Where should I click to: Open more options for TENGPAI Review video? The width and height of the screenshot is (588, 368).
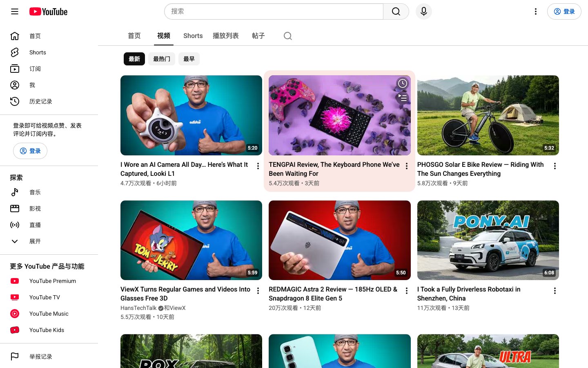407,166
